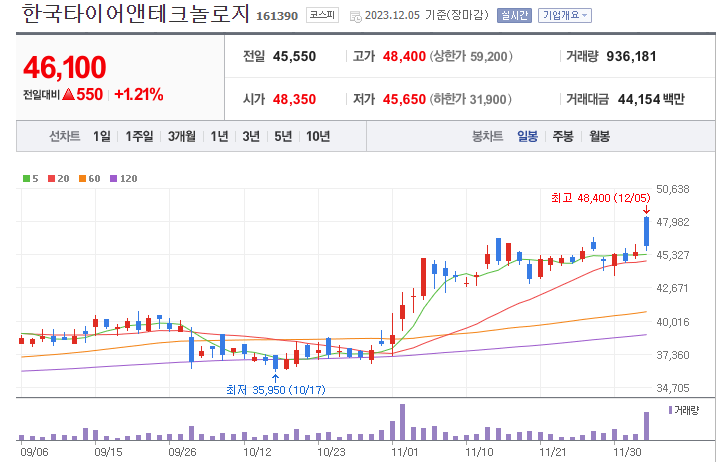Click the stock code 161390

point(277,16)
